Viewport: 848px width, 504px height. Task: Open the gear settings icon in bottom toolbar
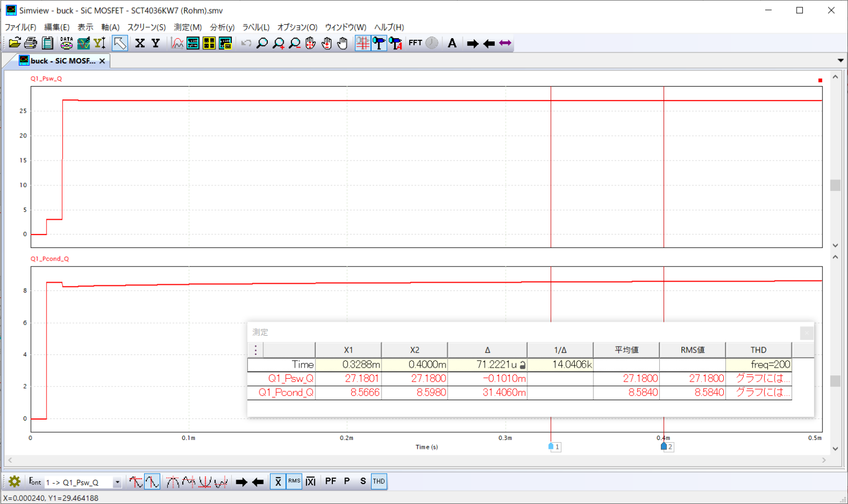[14, 481]
